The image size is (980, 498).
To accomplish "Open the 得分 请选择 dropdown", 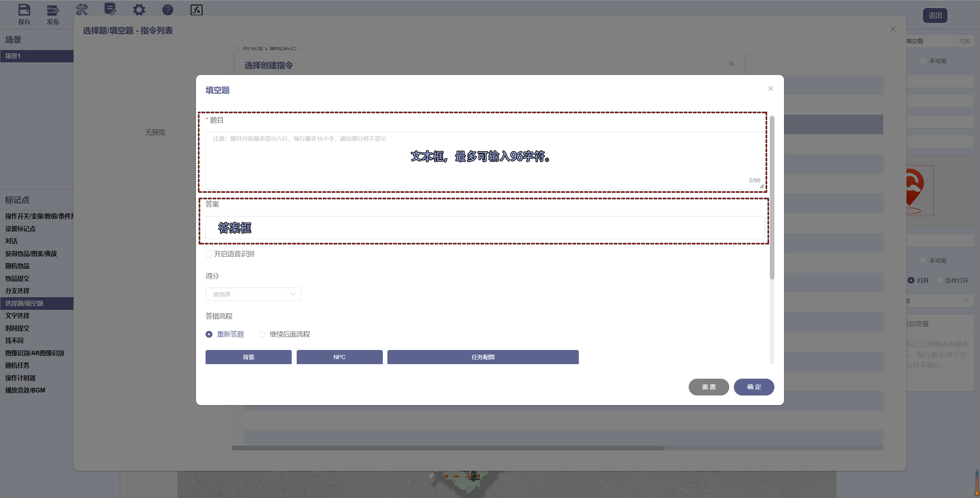I will 253,294.
